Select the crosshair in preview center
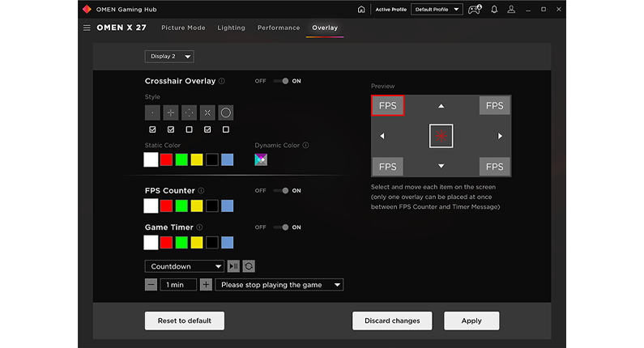 pos(441,136)
